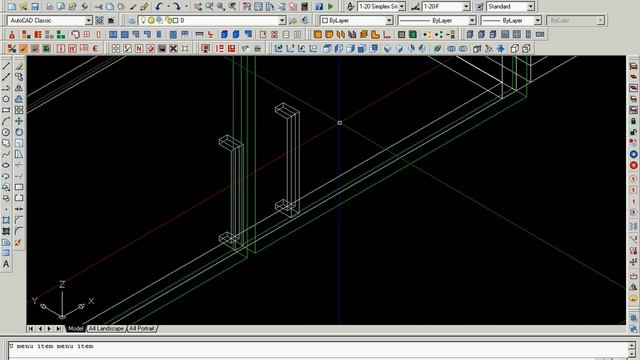Select the Circle draw tool
Screen dimensions: 640x360
[6, 132]
